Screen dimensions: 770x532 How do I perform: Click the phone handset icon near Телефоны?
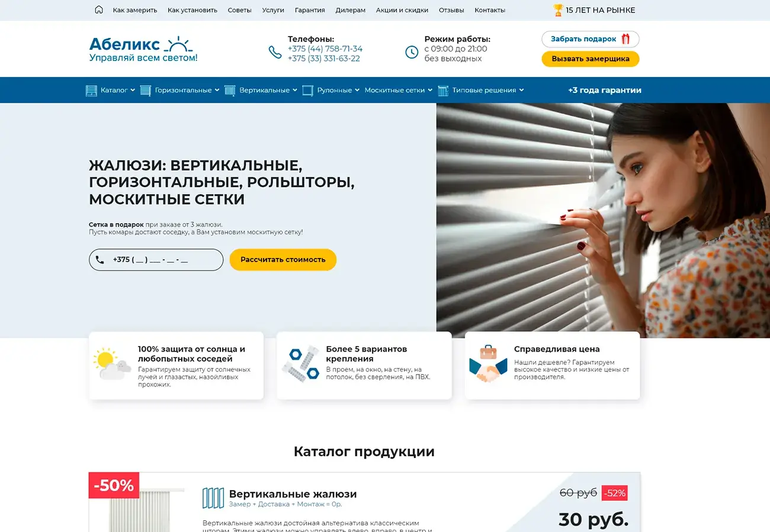[x=275, y=52]
